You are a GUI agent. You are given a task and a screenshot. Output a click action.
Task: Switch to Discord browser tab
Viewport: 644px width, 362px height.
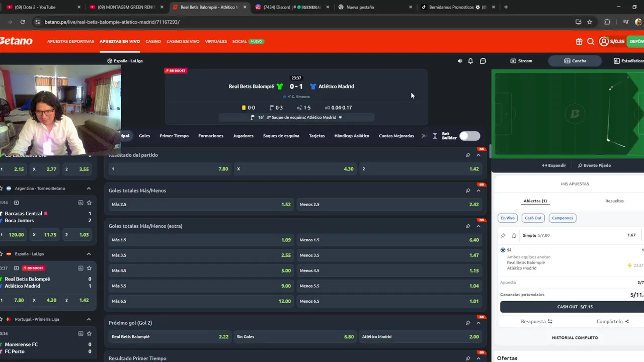pyautogui.click(x=292, y=7)
